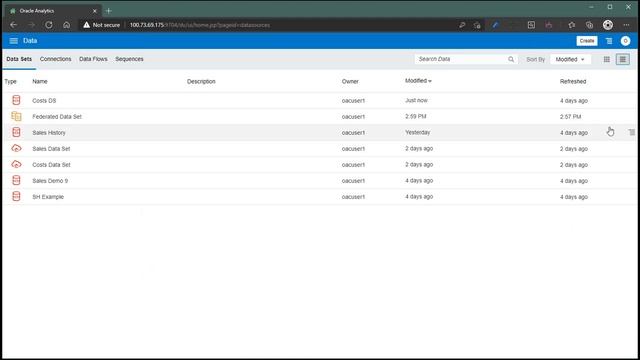Open the Sales Demo 9 data set

[x=50, y=180]
